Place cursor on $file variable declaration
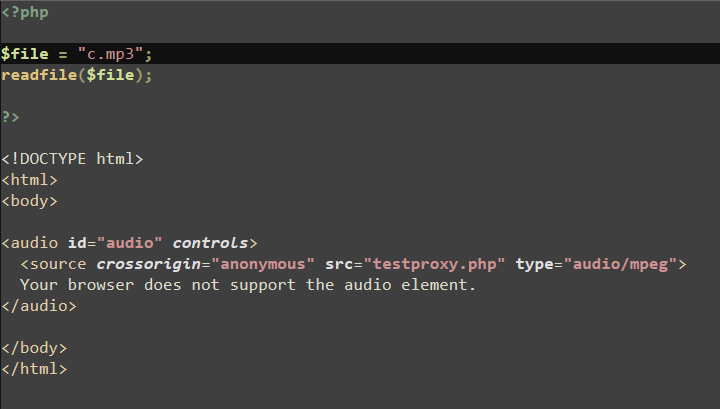720x409 pixels. click(x=25, y=54)
